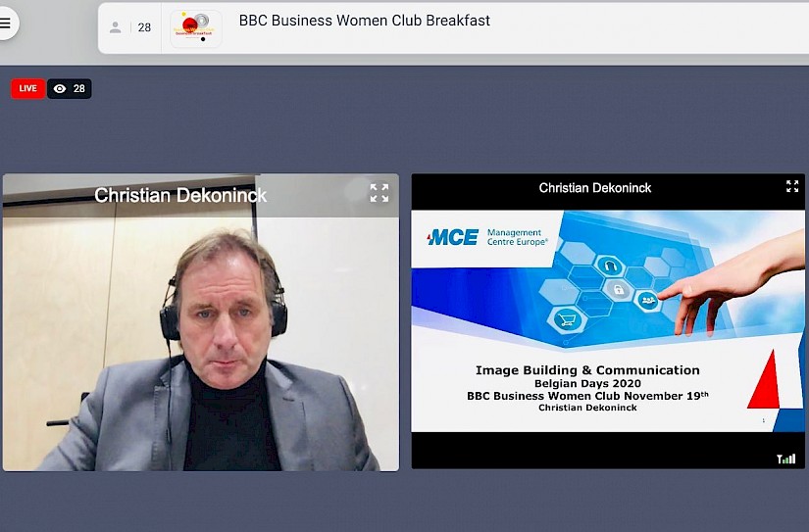
Task: Click the Image Building & Communication title
Action: click(587, 370)
